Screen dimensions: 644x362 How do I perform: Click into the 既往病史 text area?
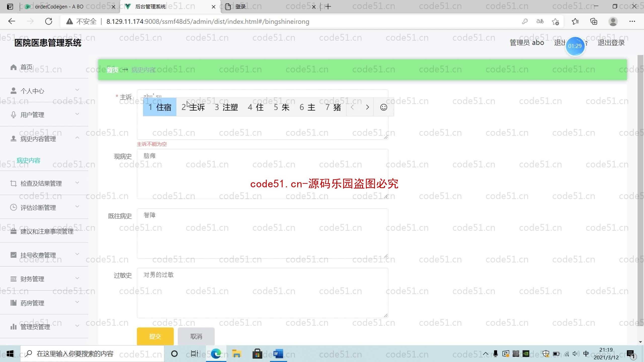[x=262, y=234]
